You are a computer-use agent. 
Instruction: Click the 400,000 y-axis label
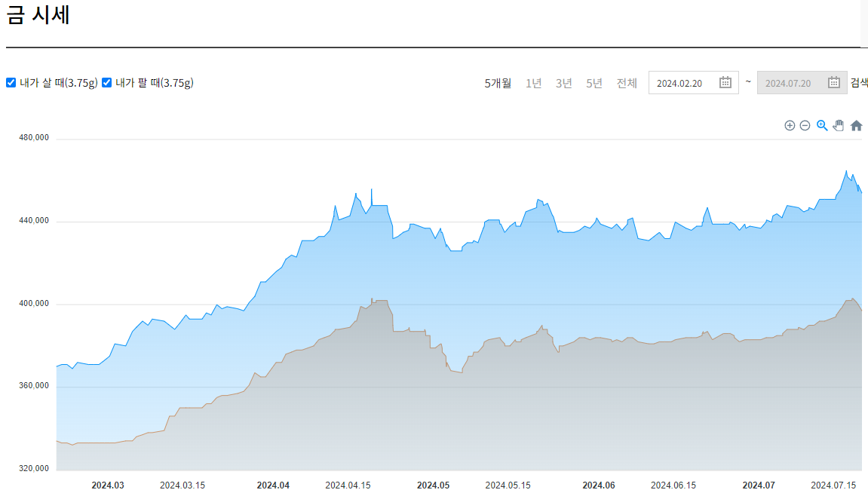click(34, 304)
